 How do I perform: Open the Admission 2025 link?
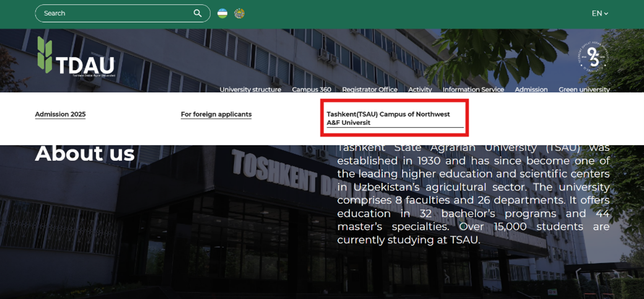[60, 114]
